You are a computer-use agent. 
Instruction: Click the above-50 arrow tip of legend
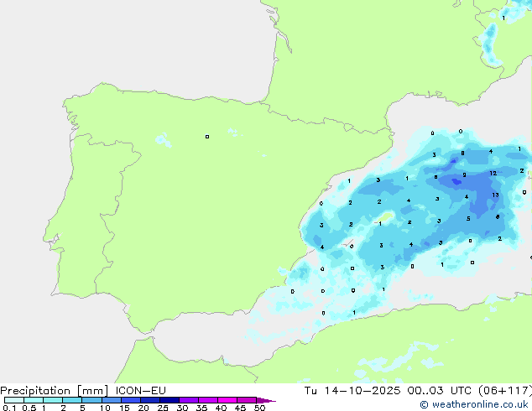point(266,400)
